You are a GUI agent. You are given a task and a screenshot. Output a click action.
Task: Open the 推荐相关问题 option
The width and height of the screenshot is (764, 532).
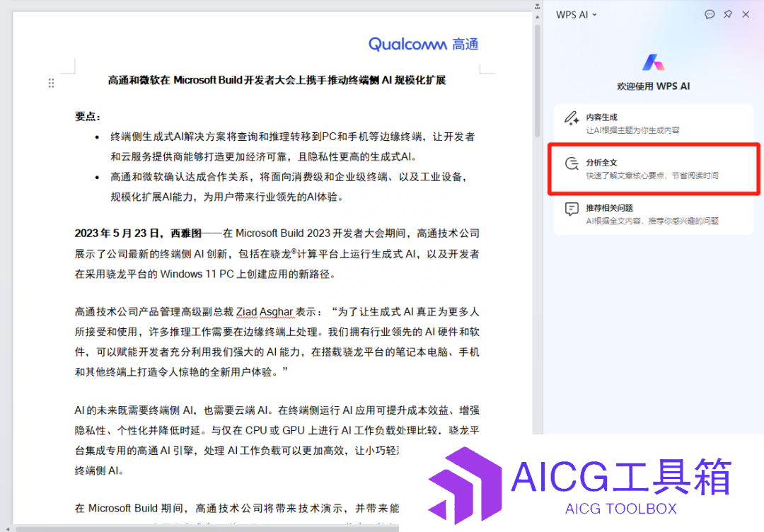(x=654, y=214)
